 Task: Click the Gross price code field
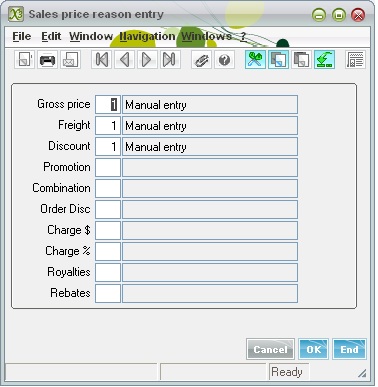coord(108,105)
